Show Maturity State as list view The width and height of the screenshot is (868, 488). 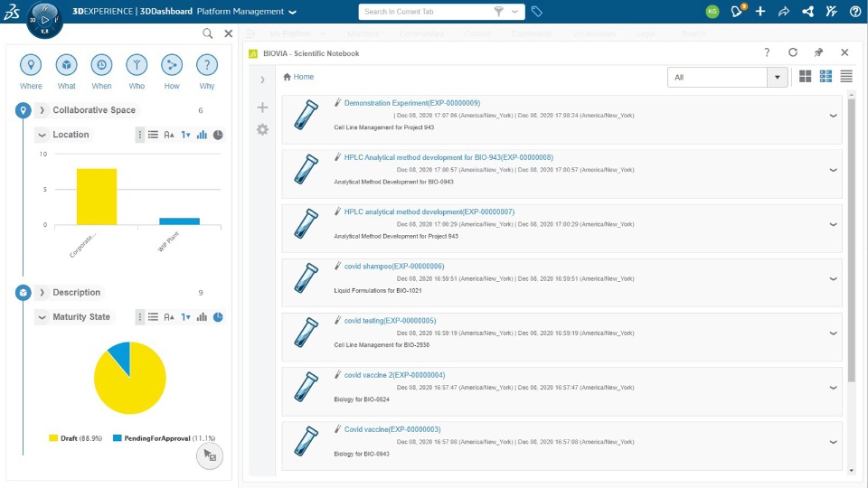click(154, 317)
